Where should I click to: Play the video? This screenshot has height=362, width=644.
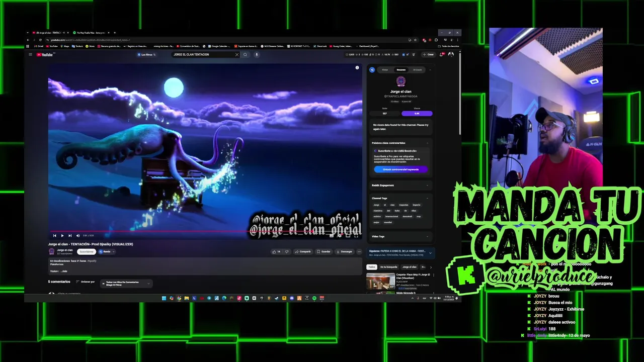62,235
